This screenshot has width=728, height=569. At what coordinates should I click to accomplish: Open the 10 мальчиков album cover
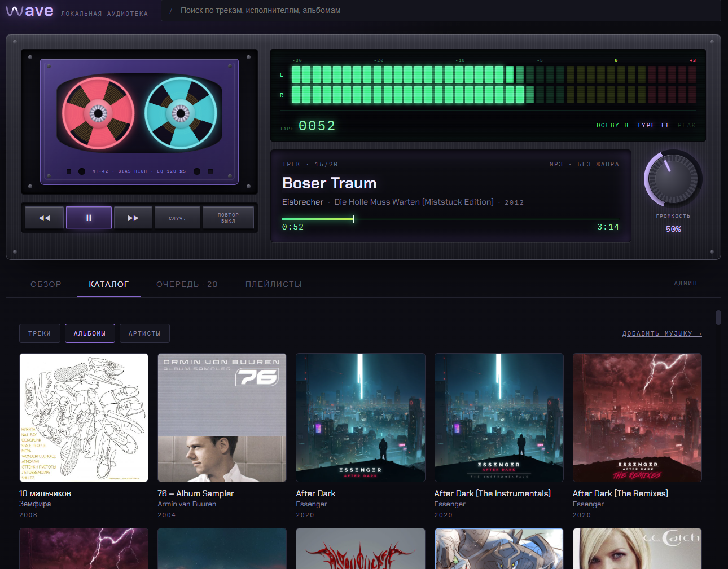pyautogui.click(x=84, y=417)
